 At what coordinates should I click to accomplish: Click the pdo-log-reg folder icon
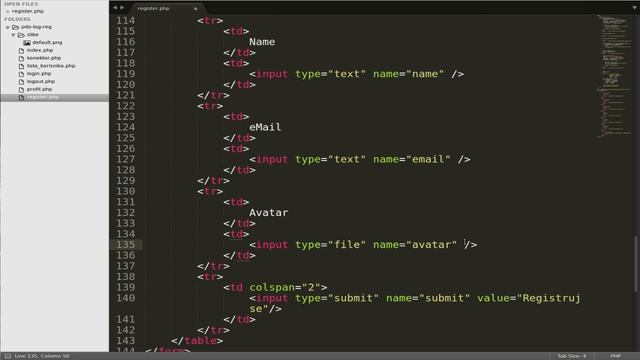tap(16, 27)
